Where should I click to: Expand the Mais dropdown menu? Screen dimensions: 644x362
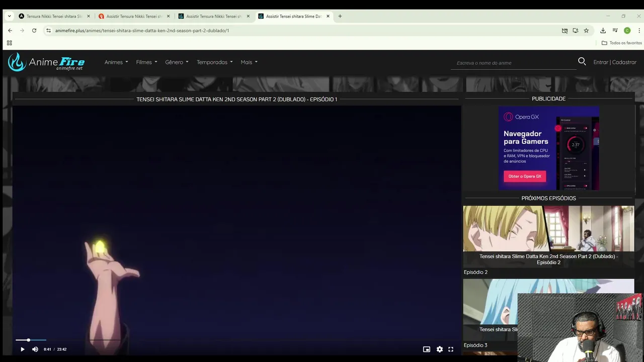click(249, 62)
